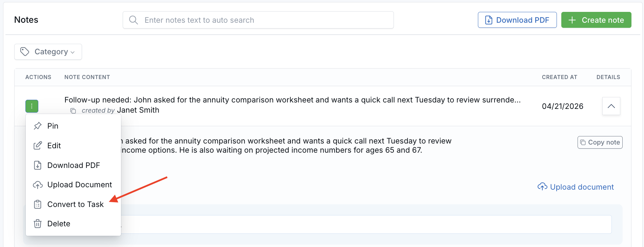644x247 pixels.
Task: Open the Category filter dropdown
Action: [x=48, y=52]
